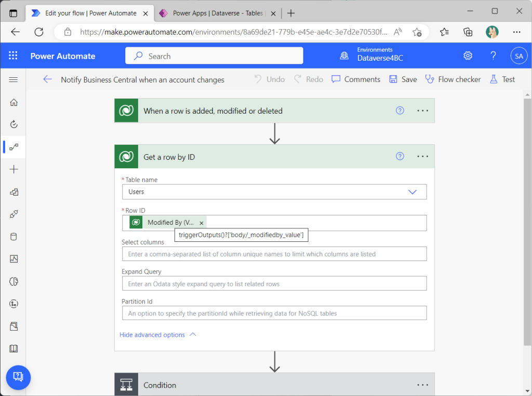This screenshot has height=396, width=532.
Task: Go back using flow editor arrow
Action: tap(47, 79)
